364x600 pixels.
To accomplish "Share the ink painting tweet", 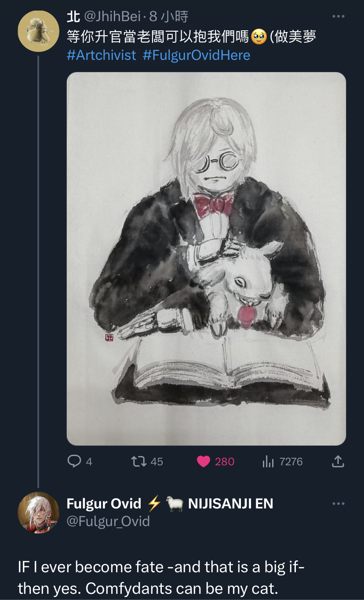I will coord(337,461).
